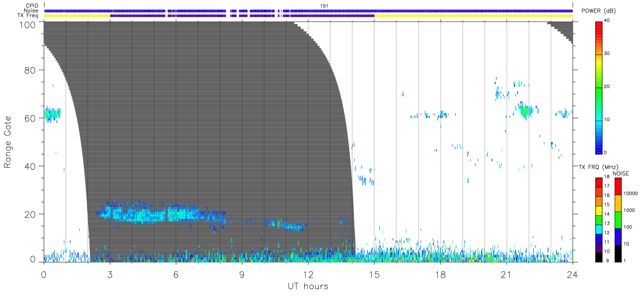644x297 pixels.
Task: Click the "UT hours" axis title
Action: 308,287
